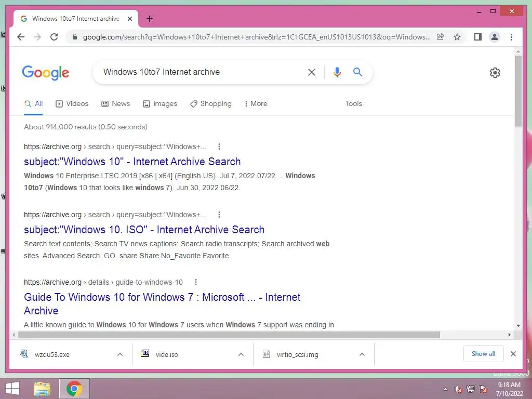
Task: Open the network tray icon
Action: 471,389
